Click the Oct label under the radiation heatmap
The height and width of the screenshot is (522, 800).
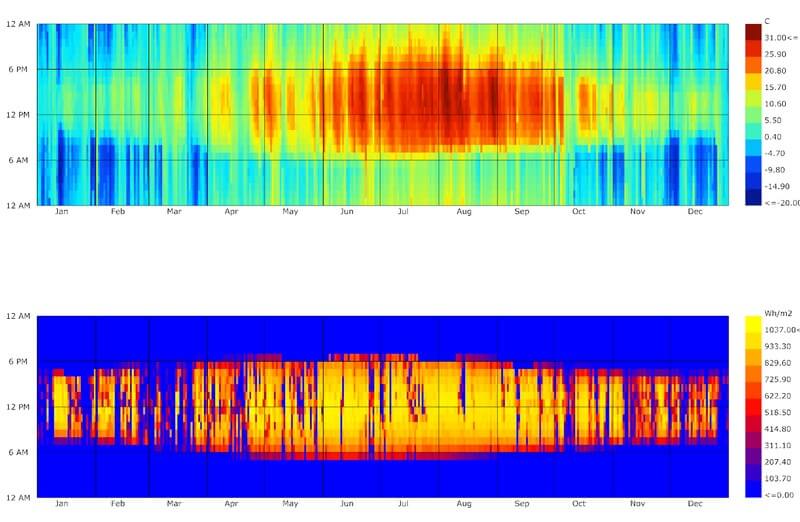click(x=579, y=504)
